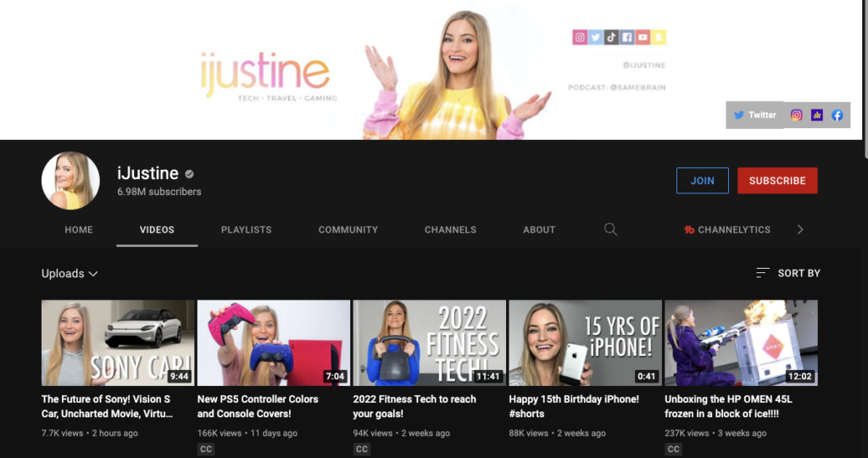Click the right arrow to show more tabs
Image resolution: width=868 pixels, height=458 pixels.
(800, 229)
